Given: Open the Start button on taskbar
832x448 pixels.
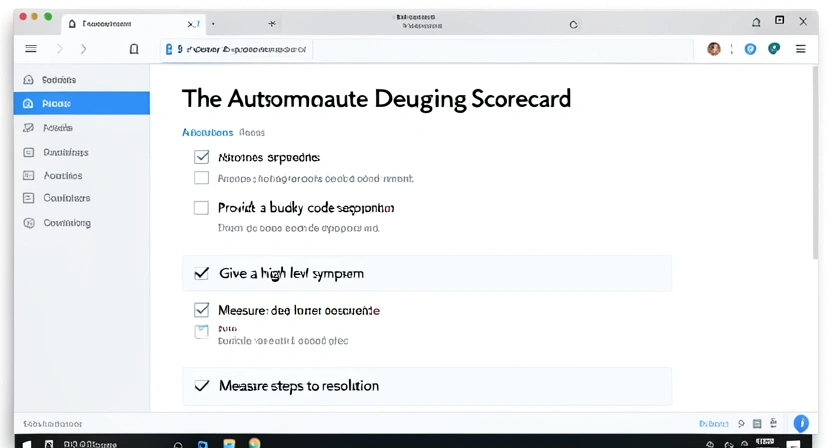Looking at the screenshot, I should pyautogui.click(x=27, y=444).
